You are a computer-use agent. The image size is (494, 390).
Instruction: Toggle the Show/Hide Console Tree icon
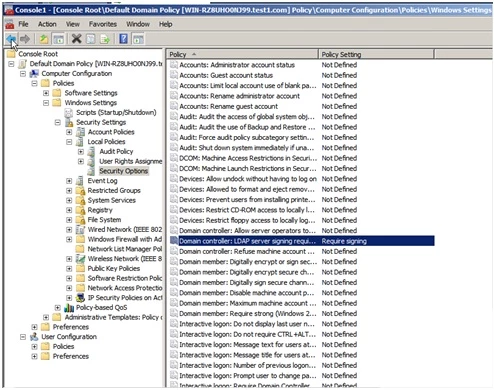click(59, 39)
